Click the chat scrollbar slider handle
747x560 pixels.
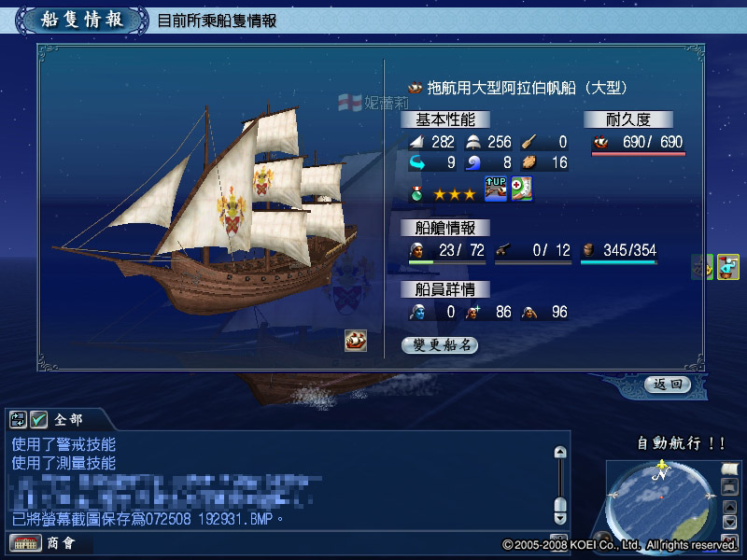coord(560,504)
